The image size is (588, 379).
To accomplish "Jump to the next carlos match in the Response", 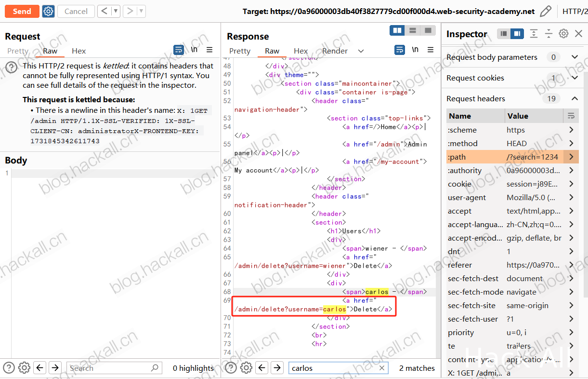I will 277,368.
